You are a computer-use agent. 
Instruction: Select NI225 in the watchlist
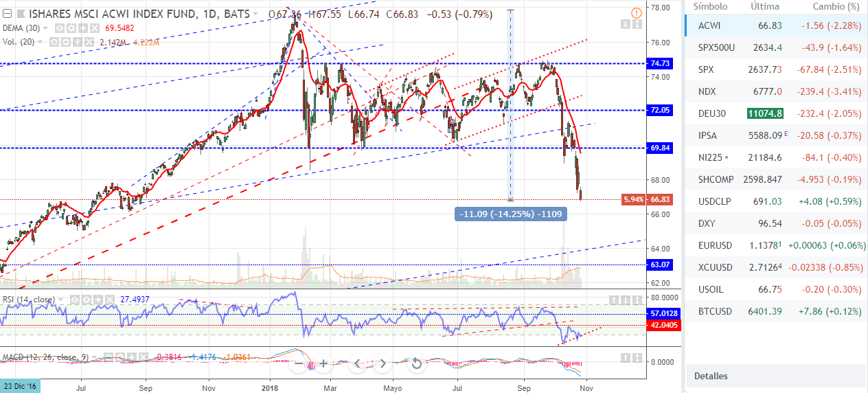click(776, 157)
